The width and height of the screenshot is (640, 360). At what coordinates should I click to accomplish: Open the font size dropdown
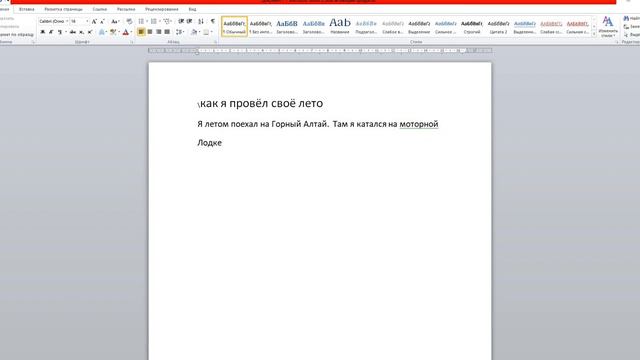pos(87,21)
